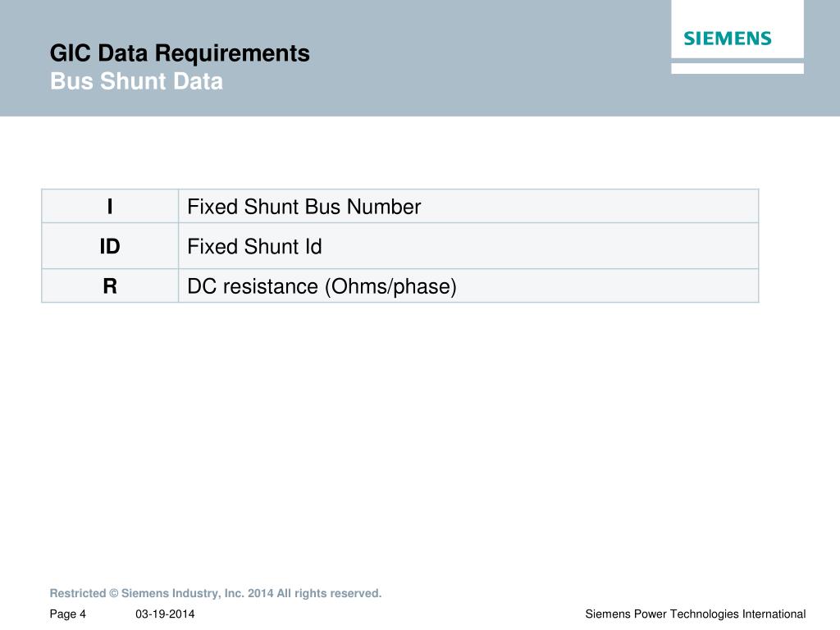The image size is (840, 630).
Task: Click the 'Page 4' footer label
Action: click(x=67, y=614)
